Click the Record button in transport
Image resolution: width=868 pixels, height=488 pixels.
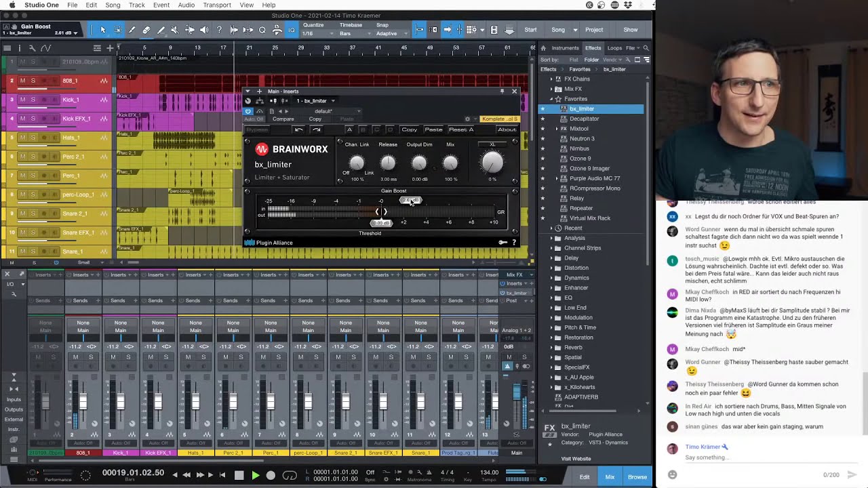271,475
